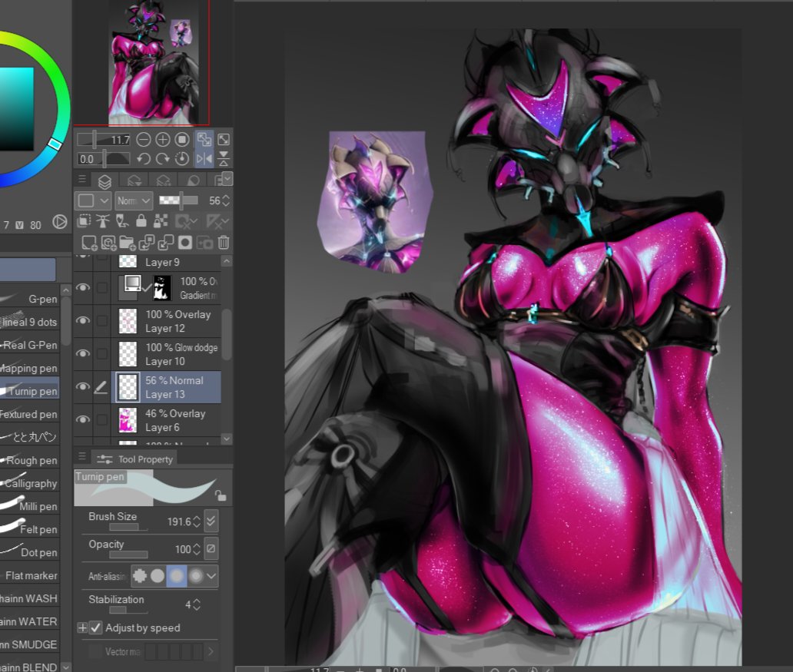Choose the Rough pen sub tool
This screenshot has height=672, width=793.
30,460
